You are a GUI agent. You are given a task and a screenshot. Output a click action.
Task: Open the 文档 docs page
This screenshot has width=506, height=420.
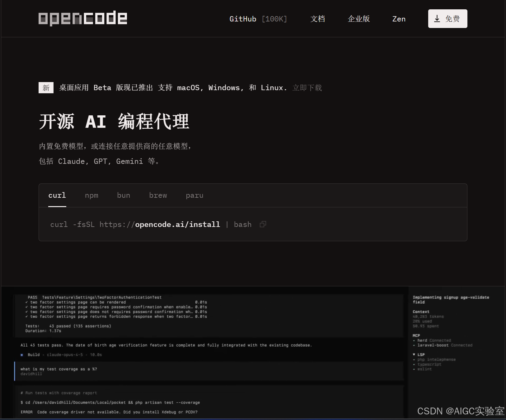coord(318,19)
